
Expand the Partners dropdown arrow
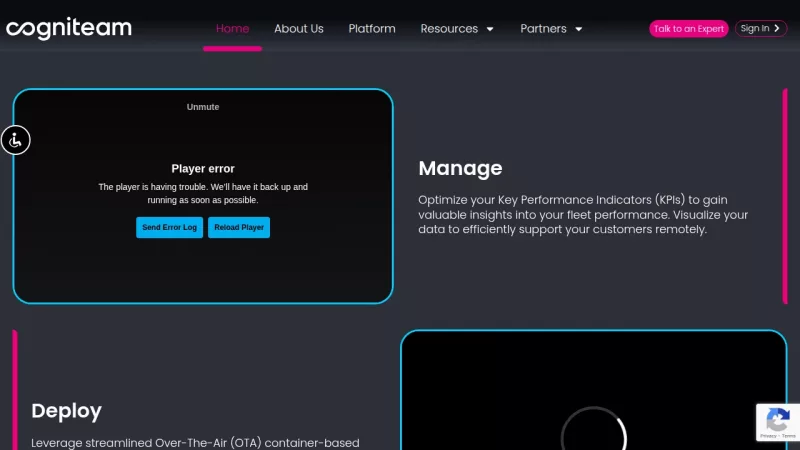579,29
